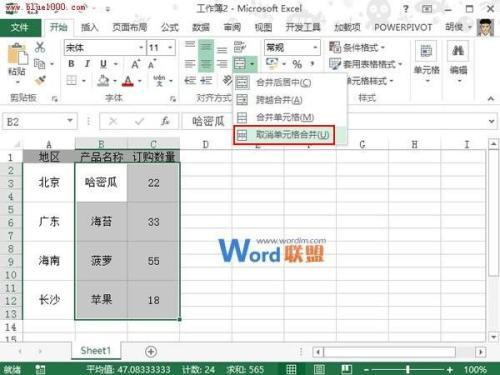500x375 pixels.
Task: Click the Cut scissors icon
Action: (40, 47)
